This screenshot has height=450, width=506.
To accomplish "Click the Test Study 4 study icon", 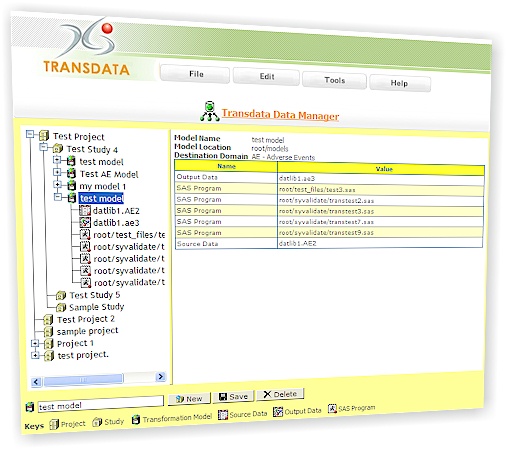I will click(58, 148).
